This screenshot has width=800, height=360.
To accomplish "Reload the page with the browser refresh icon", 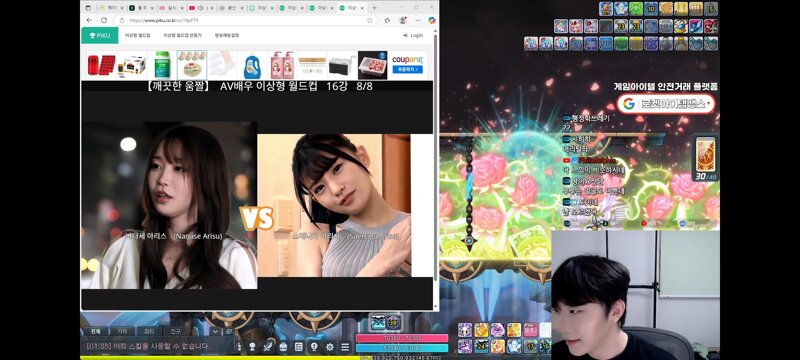I will 104,20.
